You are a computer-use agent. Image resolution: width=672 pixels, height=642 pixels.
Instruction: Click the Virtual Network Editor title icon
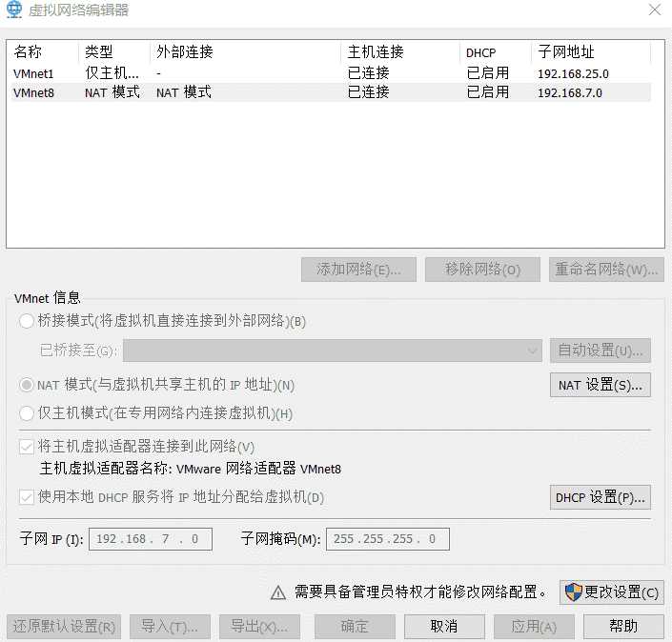coord(13,9)
